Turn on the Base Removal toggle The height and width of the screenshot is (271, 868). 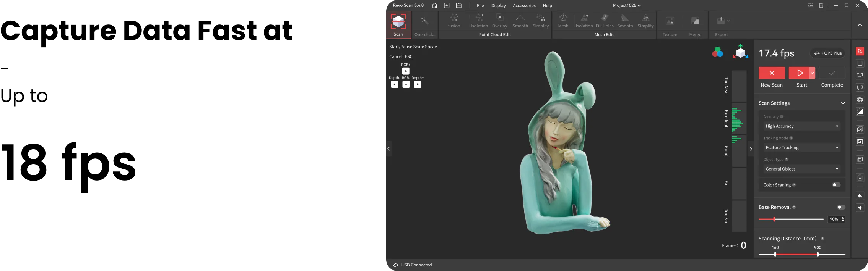(x=841, y=207)
